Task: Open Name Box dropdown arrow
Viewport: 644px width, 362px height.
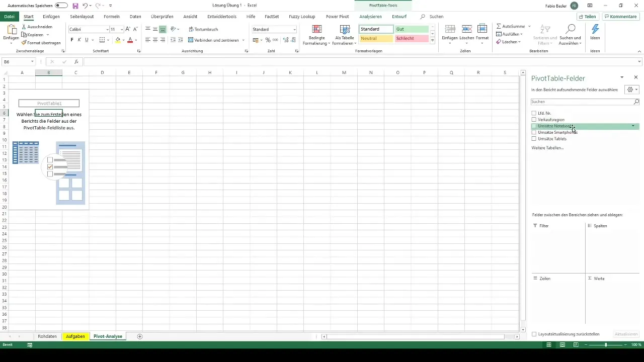Action: click(32, 62)
